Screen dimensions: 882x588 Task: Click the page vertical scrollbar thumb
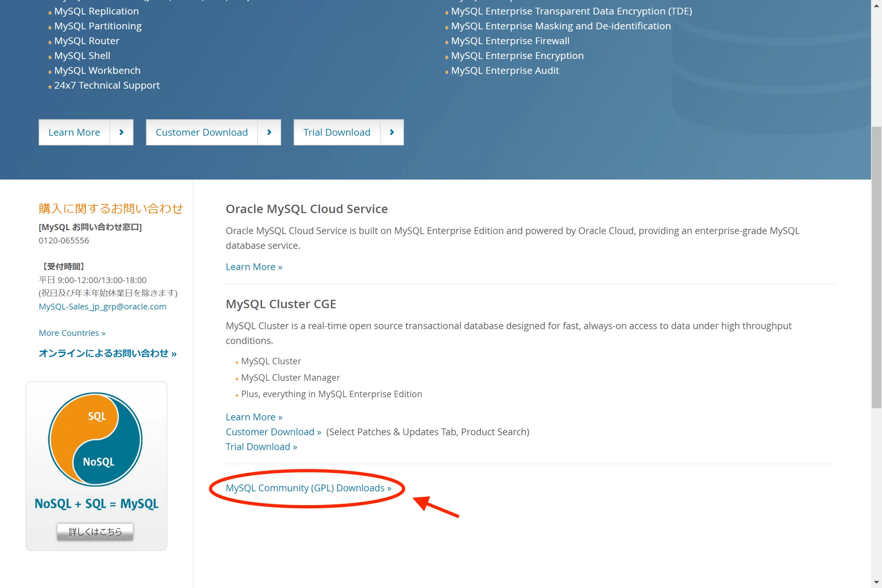(876, 267)
